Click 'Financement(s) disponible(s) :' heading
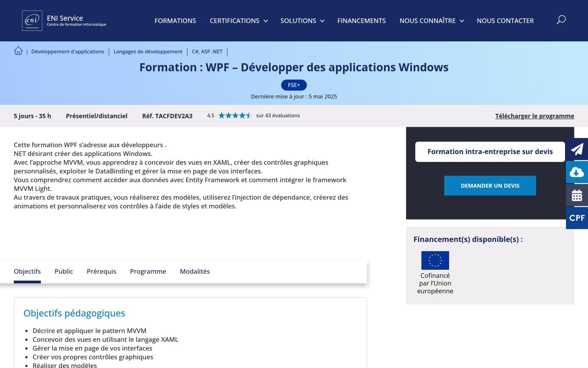 [468, 239]
